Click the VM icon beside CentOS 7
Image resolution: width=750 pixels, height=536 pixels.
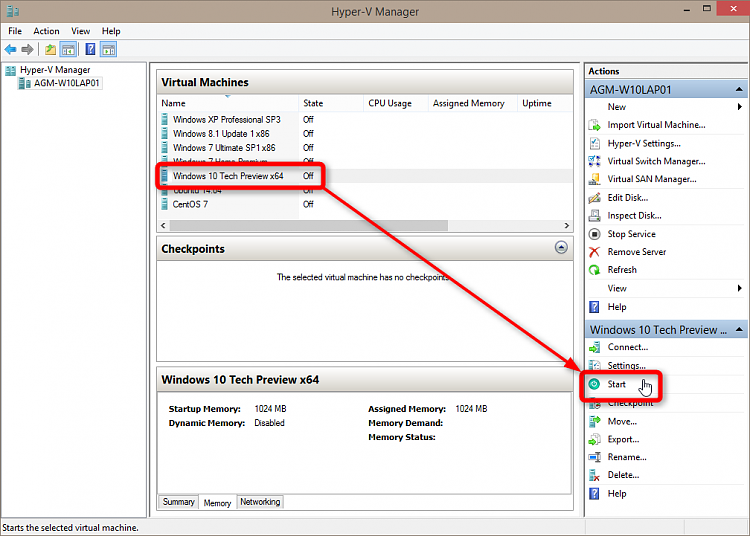(165, 204)
